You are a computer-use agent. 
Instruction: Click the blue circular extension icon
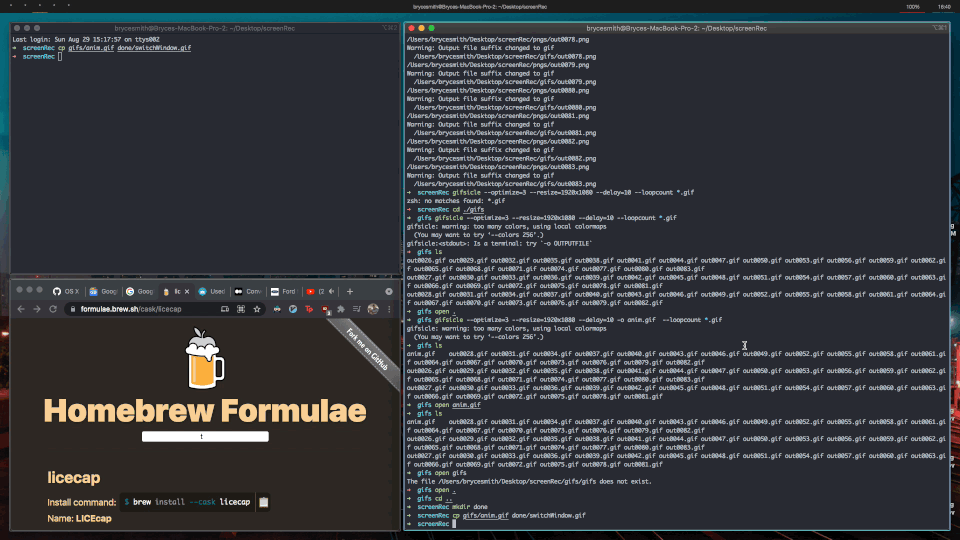(293, 309)
